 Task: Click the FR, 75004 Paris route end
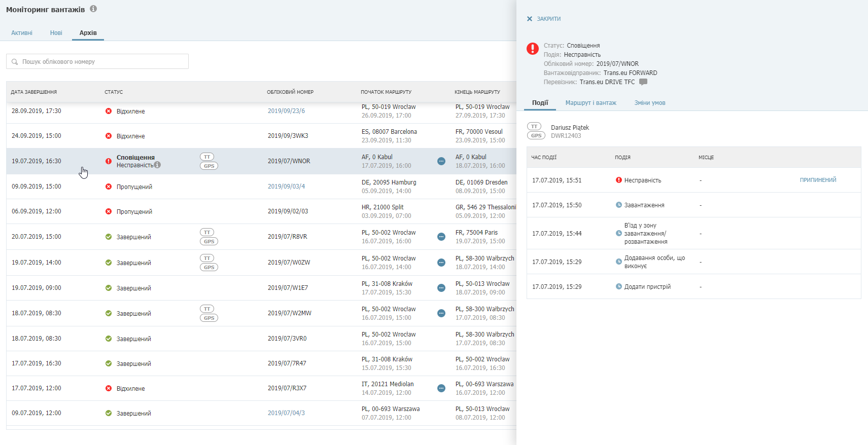pyautogui.click(x=476, y=233)
